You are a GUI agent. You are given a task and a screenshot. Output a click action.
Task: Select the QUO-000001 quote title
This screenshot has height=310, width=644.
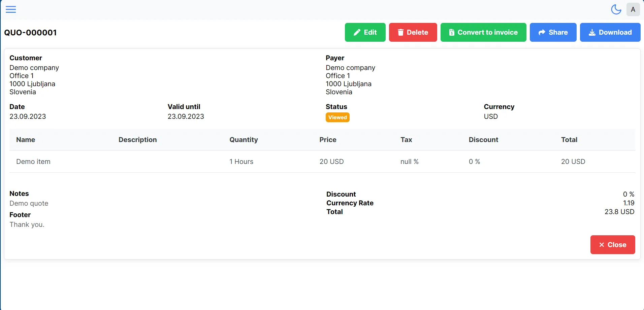point(30,33)
